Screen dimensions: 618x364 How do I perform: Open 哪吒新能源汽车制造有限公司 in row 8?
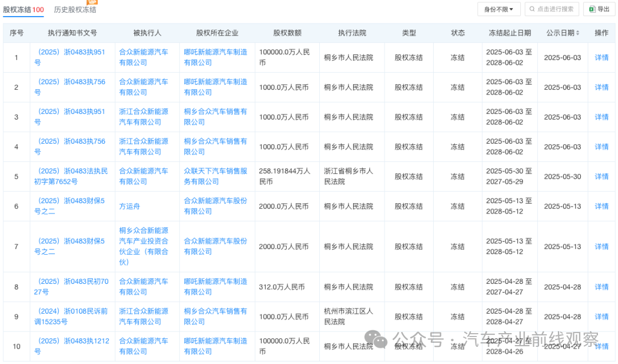tap(216, 287)
